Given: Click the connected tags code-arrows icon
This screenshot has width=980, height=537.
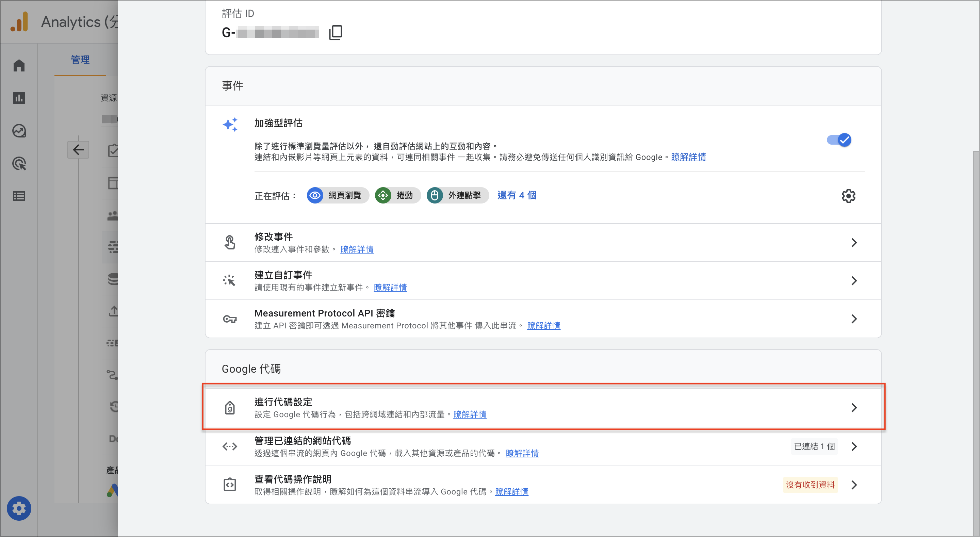Looking at the screenshot, I should coord(230,446).
